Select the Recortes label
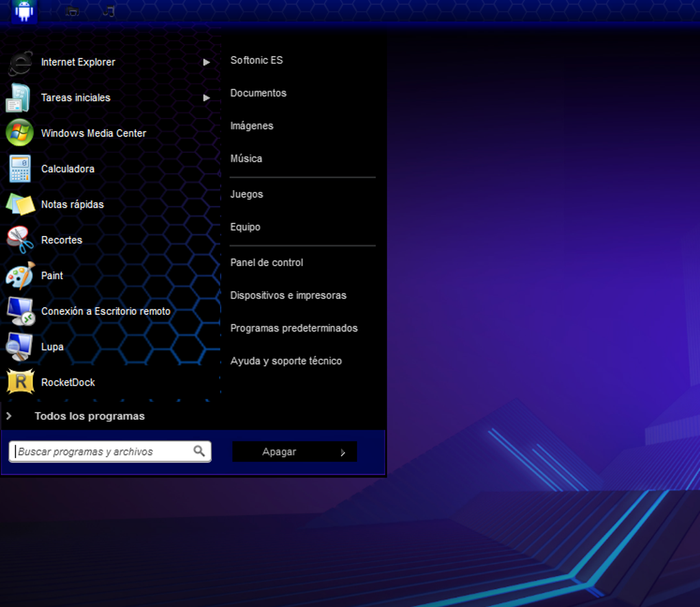Image resolution: width=700 pixels, height=607 pixels. point(62,240)
